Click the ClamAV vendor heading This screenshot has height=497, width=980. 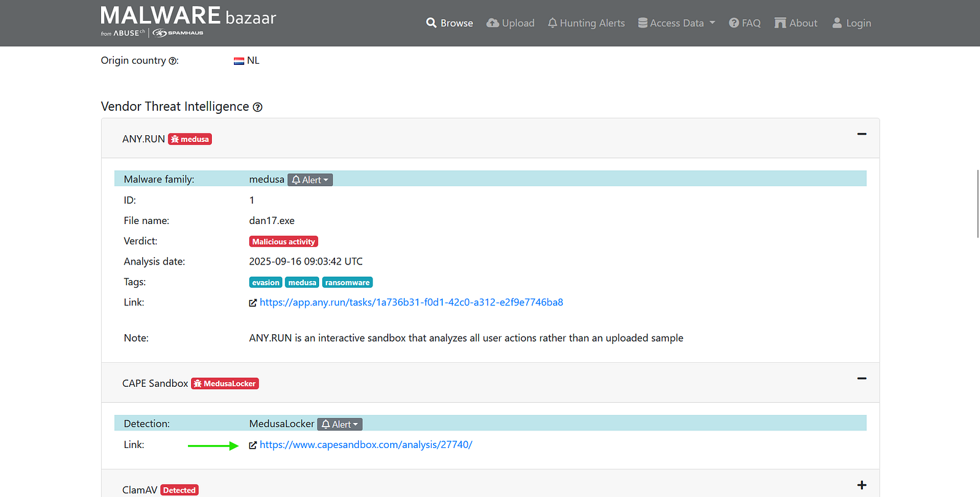(x=140, y=490)
